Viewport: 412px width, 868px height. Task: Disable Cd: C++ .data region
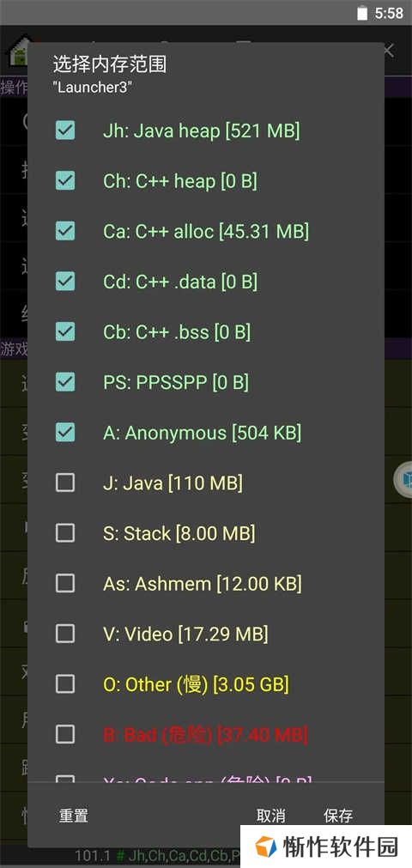click(x=65, y=282)
